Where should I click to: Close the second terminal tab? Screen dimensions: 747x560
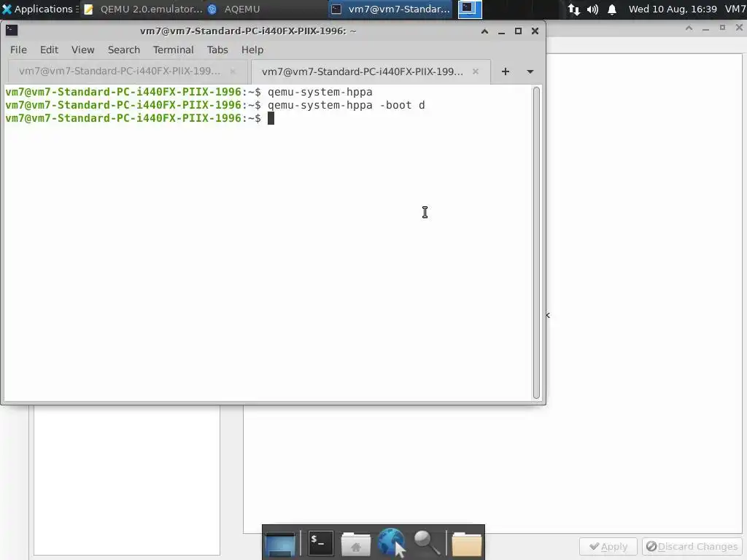coord(476,71)
